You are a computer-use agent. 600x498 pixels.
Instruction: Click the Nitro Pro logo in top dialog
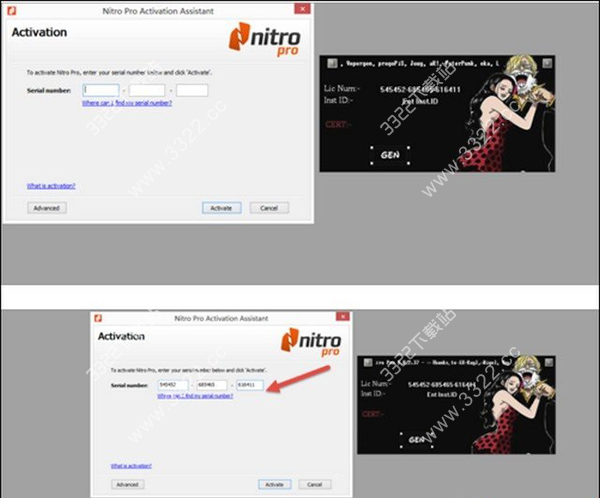(264, 39)
